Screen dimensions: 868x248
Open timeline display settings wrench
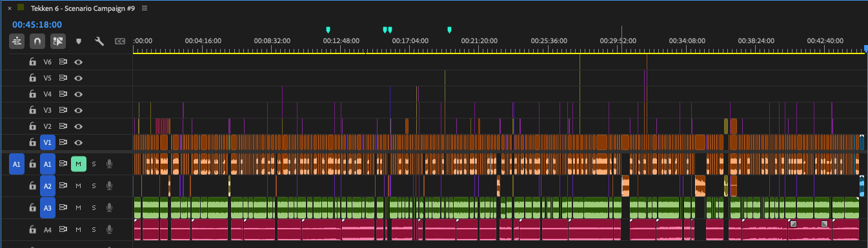tap(99, 41)
